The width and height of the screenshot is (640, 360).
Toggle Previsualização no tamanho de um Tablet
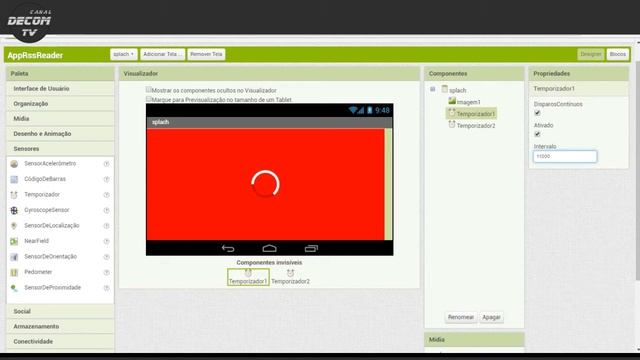pyautogui.click(x=149, y=99)
